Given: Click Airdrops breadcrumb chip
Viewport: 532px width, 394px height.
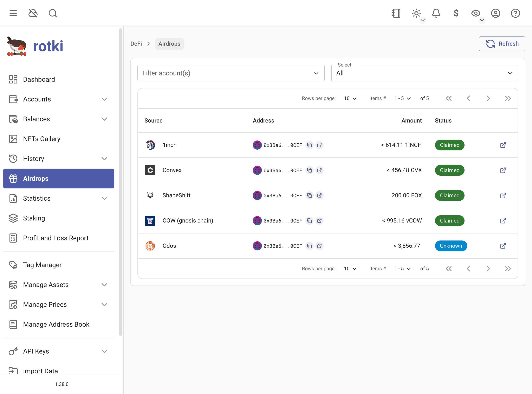Looking at the screenshot, I should pos(169,44).
